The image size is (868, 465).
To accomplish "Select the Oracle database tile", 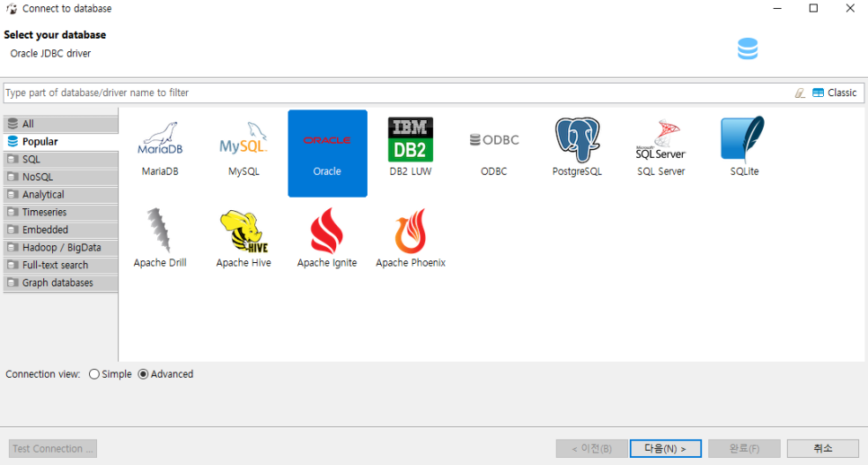I will point(327,154).
